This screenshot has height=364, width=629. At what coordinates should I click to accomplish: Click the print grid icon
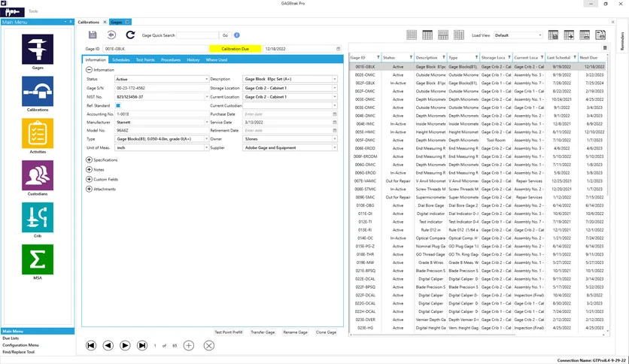[x=585, y=35]
